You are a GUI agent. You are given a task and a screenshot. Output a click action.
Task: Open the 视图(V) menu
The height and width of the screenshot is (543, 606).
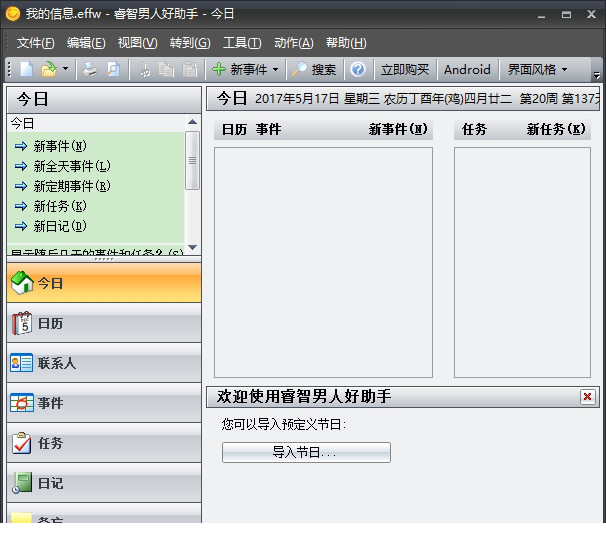click(x=137, y=43)
